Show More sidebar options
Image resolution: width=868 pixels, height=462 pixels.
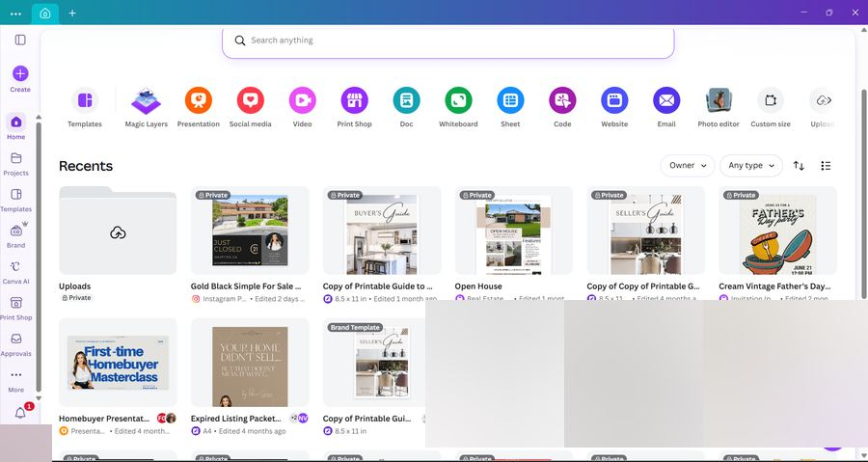16,381
